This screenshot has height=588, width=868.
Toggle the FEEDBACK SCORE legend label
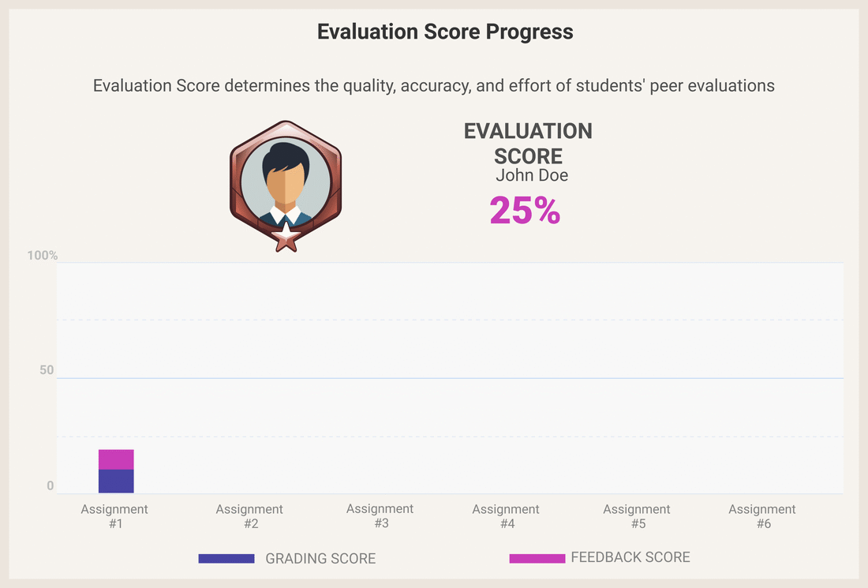click(x=630, y=557)
